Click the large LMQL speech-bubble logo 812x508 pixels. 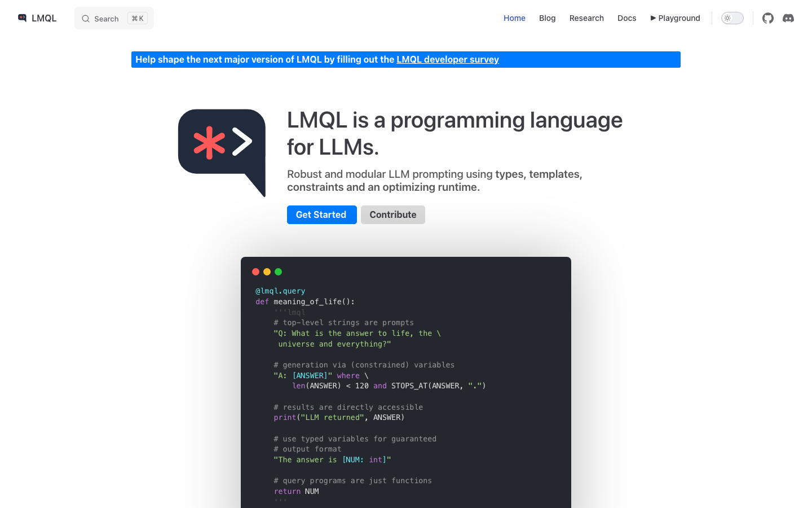pos(222,152)
